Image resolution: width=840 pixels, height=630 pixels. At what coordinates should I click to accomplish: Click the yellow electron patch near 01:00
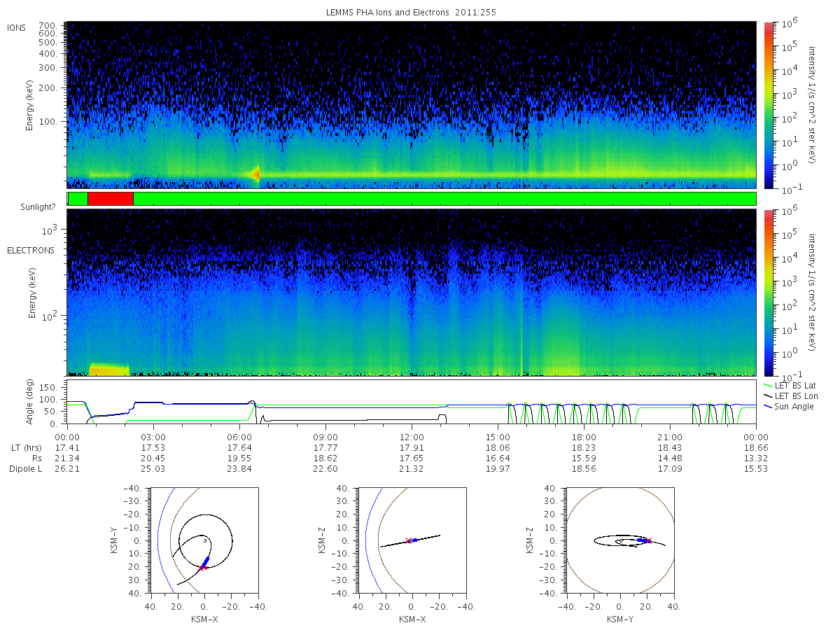pos(109,370)
